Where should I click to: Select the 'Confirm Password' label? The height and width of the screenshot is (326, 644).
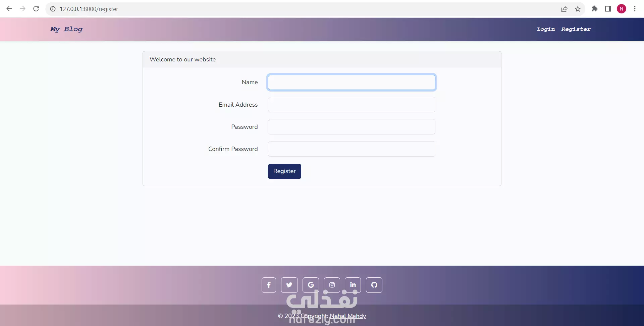coord(233,149)
